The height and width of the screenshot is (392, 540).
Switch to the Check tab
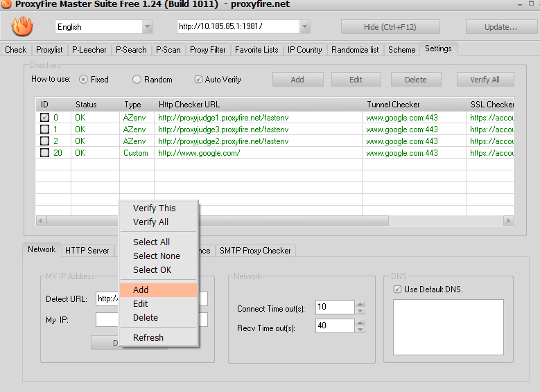tap(16, 50)
